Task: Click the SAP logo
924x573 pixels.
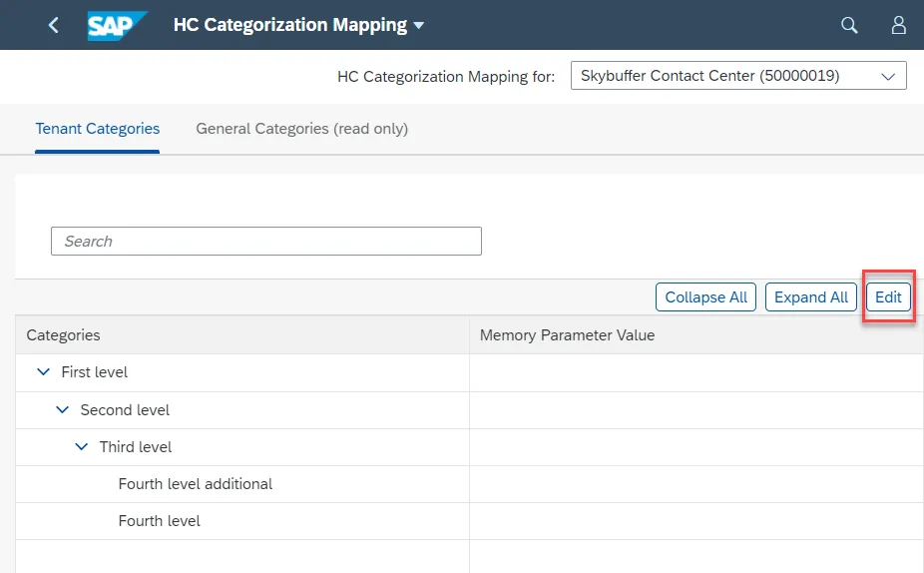Action: 117,25
